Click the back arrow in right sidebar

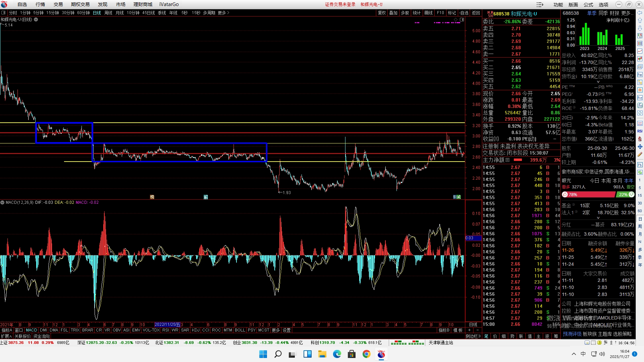(640, 13)
